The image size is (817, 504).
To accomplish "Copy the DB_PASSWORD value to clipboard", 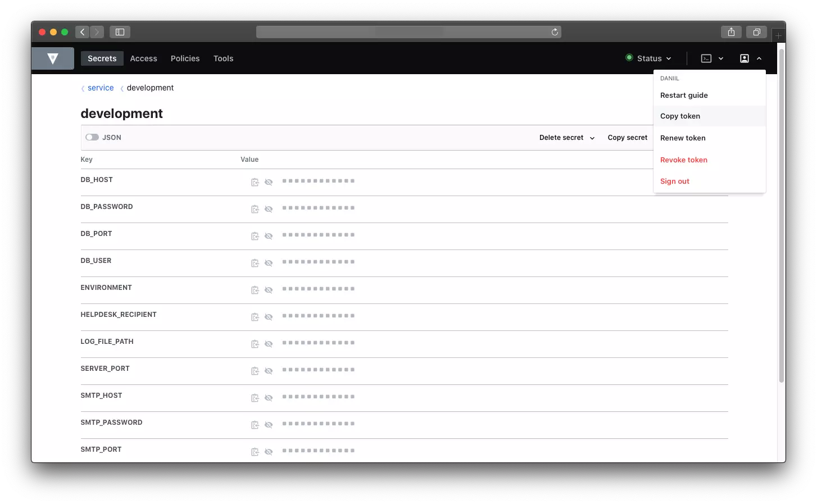I will 255,209.
